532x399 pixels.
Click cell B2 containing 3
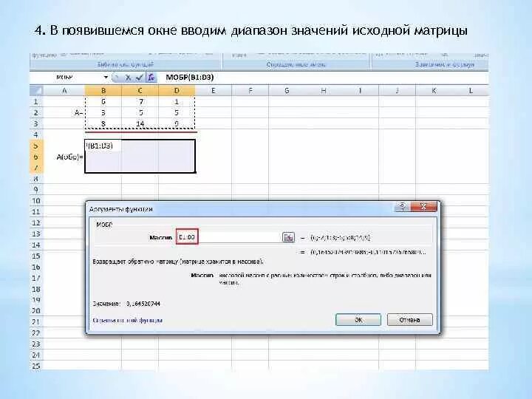[x=103, y=112]
